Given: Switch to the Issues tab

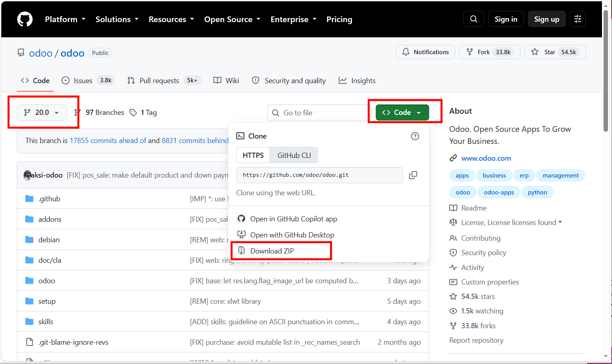Looking at the screenshot, I should point(88,81).
